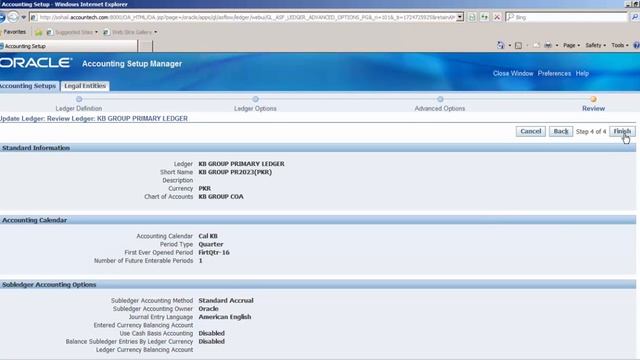Click the Subledger Accounting Owner value Oracle

[208, 309]
